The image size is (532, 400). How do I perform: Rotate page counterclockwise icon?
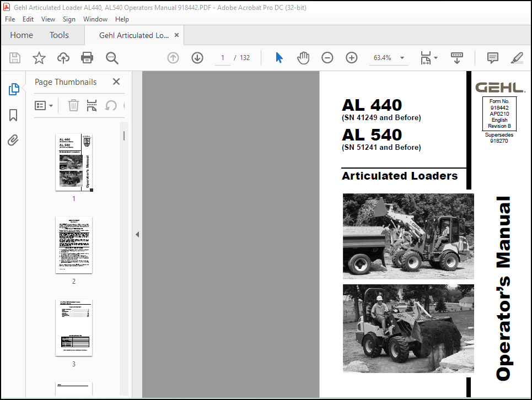click(x=111, y=105)
